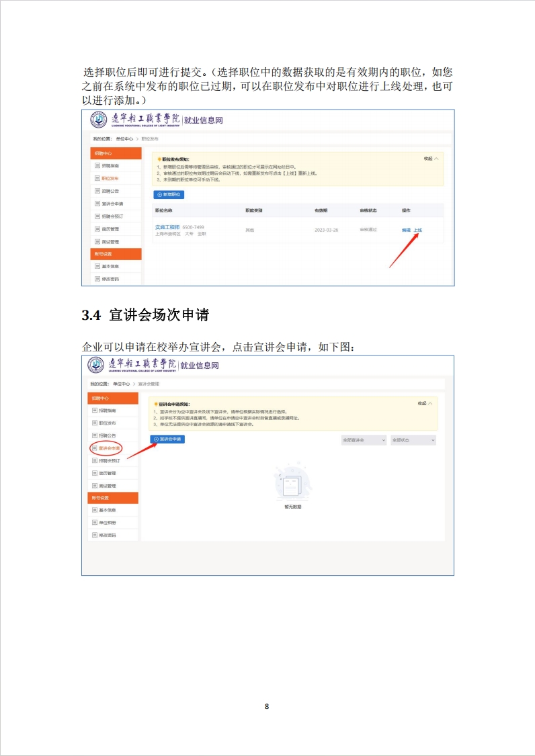This screenshot has height=756, width=535.
Task: Click the 招聘中心 header in the upper screenshot
Action: point(116,153)
